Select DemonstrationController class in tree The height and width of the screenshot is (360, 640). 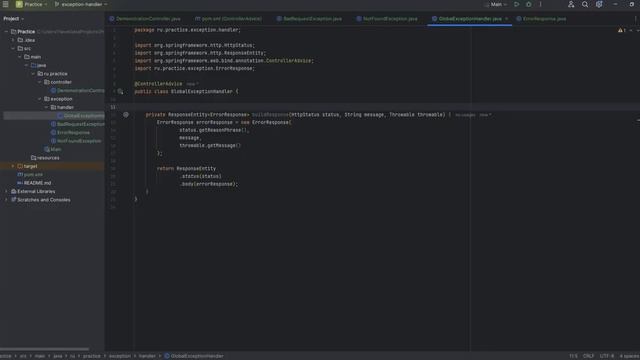77,91
